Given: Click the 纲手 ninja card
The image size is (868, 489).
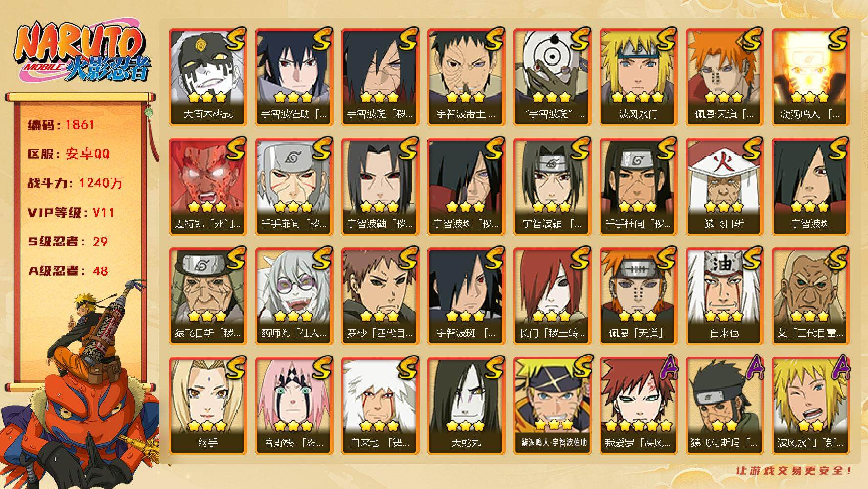Looking at the screenshot, I should [208, 405].
